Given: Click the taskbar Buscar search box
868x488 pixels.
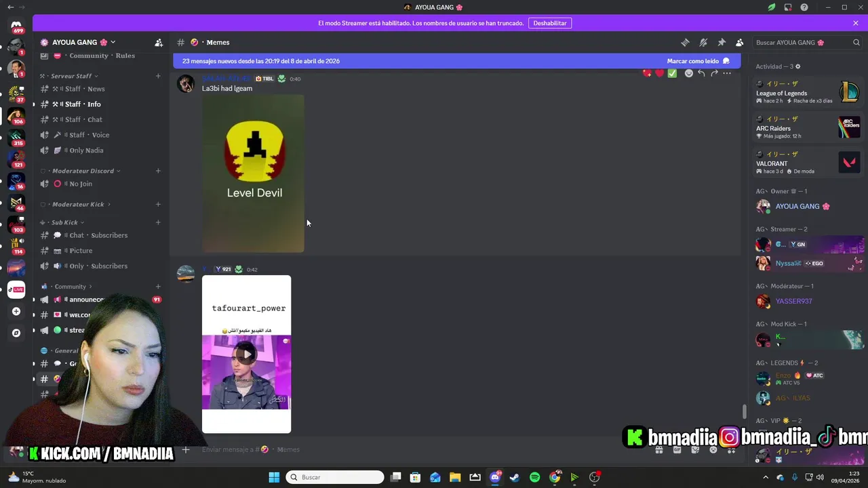Looking at the screenshot, I should point(335,477).
